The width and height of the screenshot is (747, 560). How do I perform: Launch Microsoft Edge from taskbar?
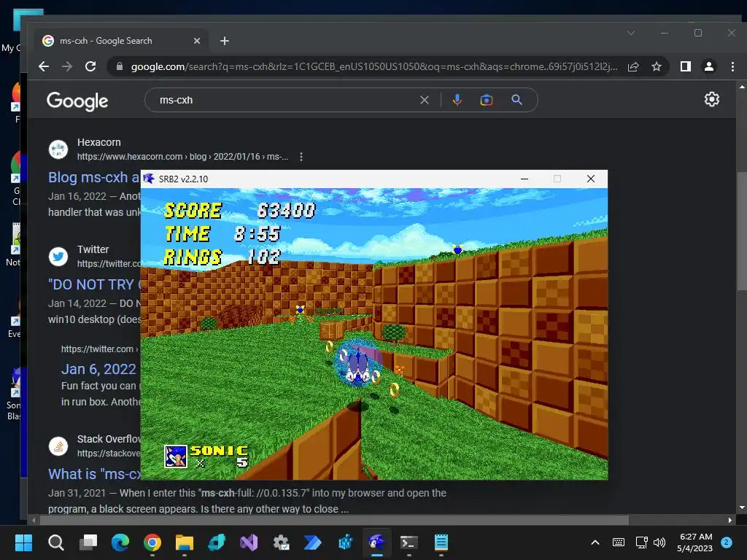pos(120,542)
